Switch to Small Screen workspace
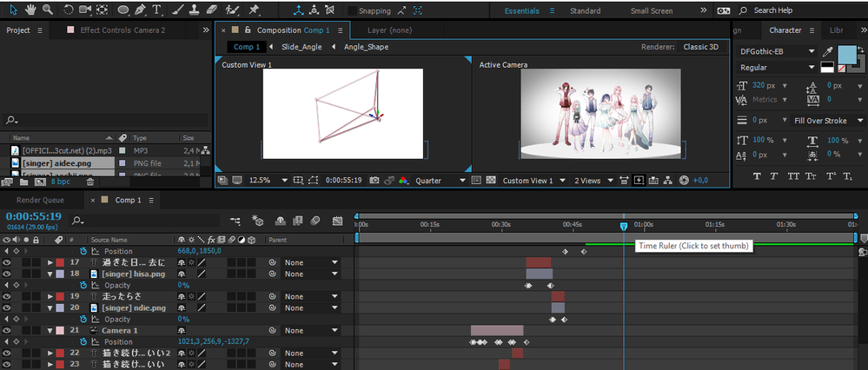The width and height of the screenshot is (868, 370). pyautogui.click(x=652, y=10)
